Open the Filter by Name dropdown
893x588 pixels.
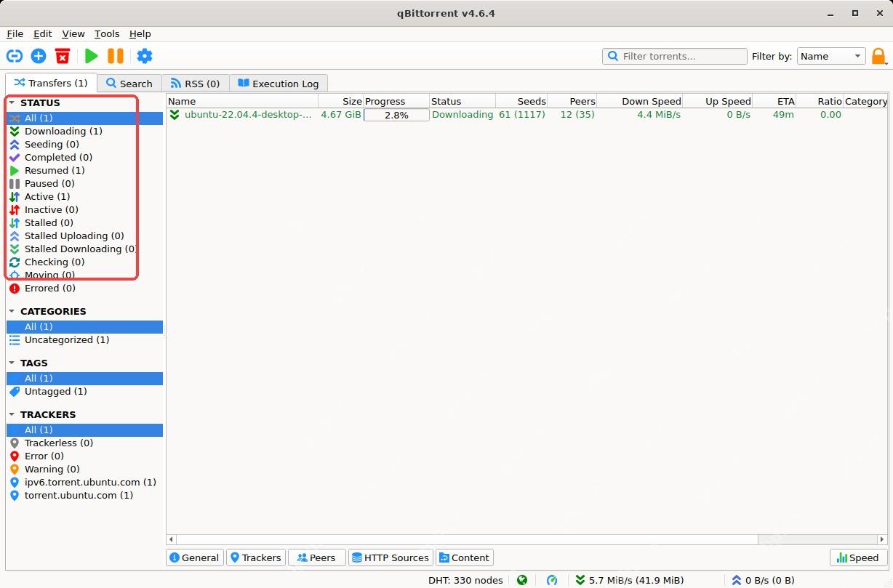coord(830,56)
